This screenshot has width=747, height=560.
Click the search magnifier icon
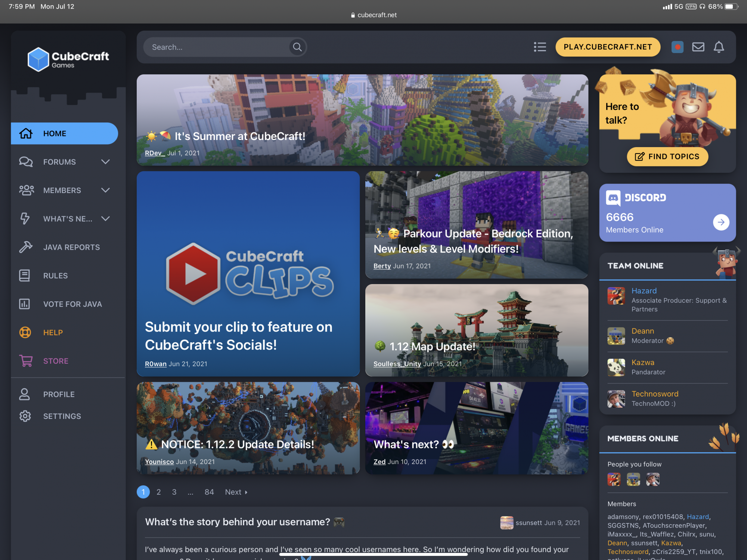297,47
